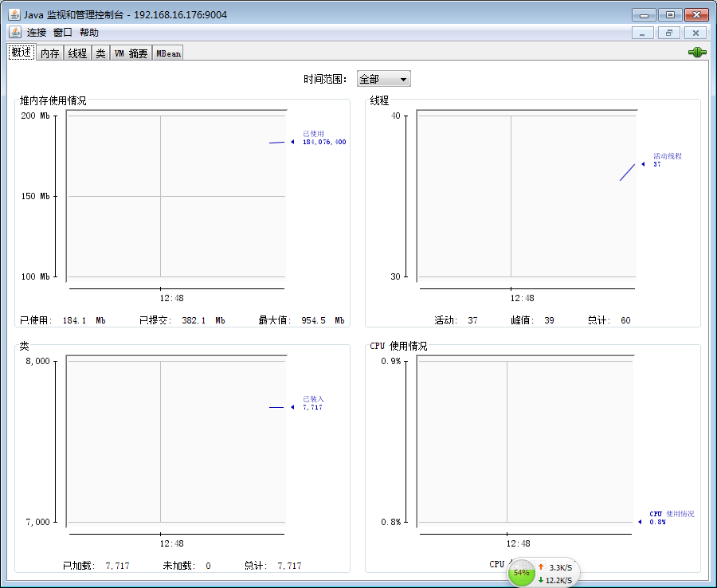Minimize the inner JConsole connection window
717x588 pixels.
[x=642, y=33]
